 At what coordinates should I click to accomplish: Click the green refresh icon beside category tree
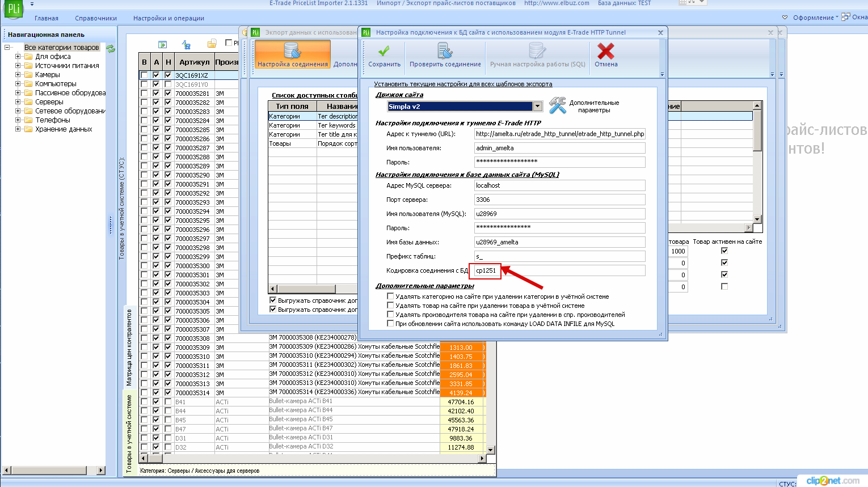[111, 48]
